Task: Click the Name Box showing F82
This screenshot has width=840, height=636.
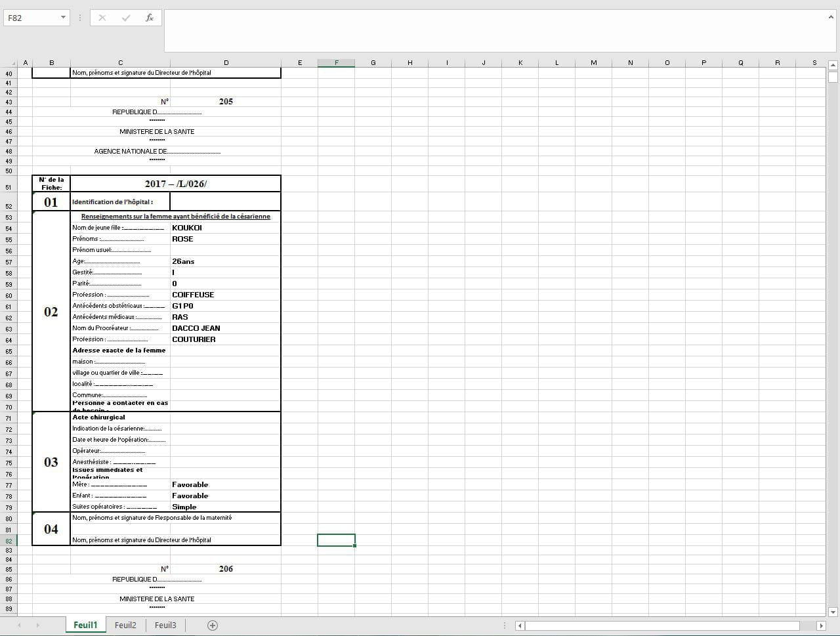Action: tap(31, 18)
